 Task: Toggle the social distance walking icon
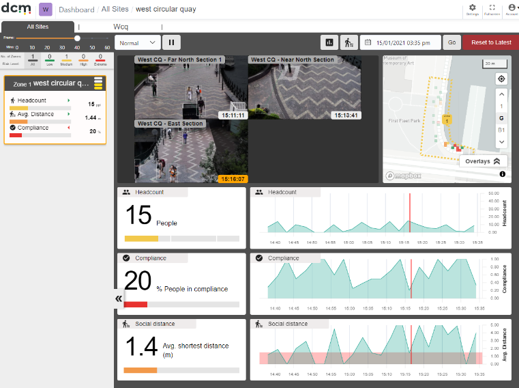pos(349,42)
